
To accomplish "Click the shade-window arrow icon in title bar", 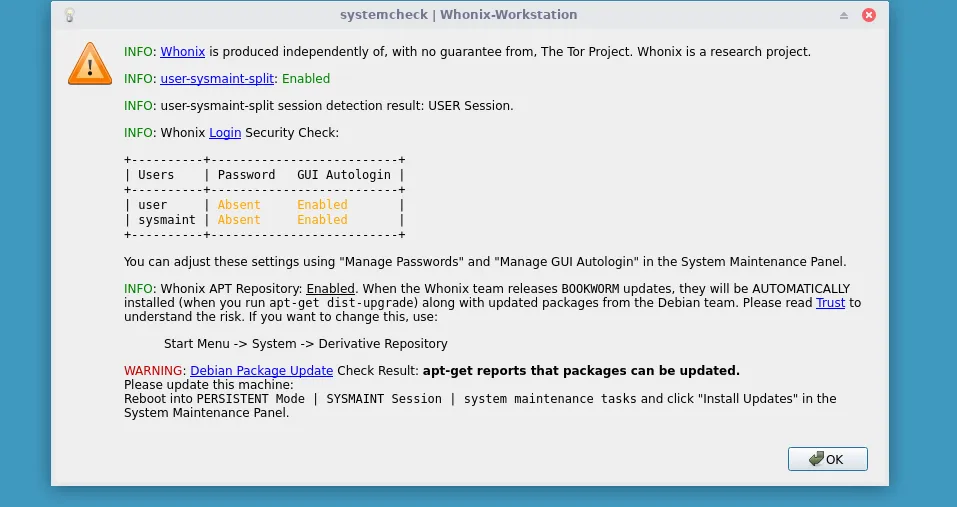I will click(843, 15).
